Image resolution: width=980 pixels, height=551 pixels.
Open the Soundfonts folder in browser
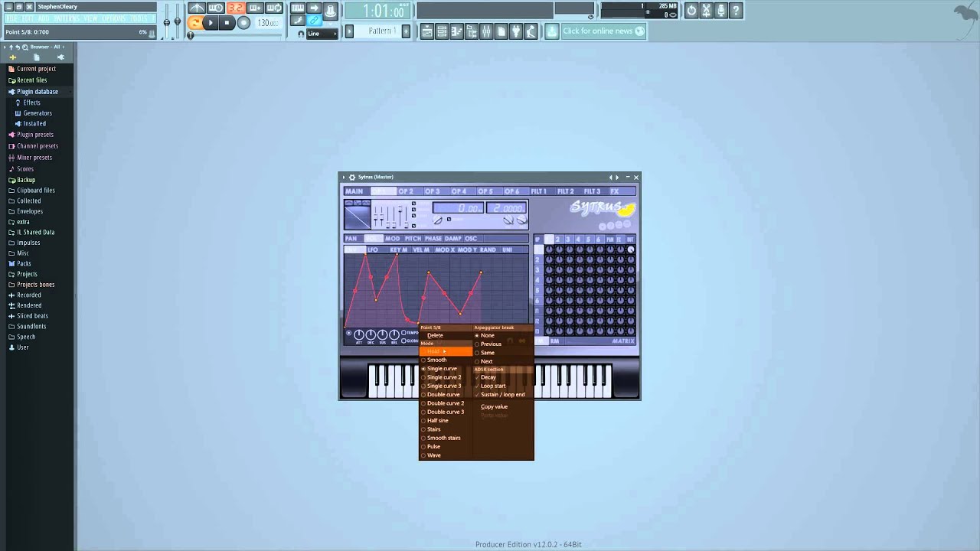click(x=31, y=327)
